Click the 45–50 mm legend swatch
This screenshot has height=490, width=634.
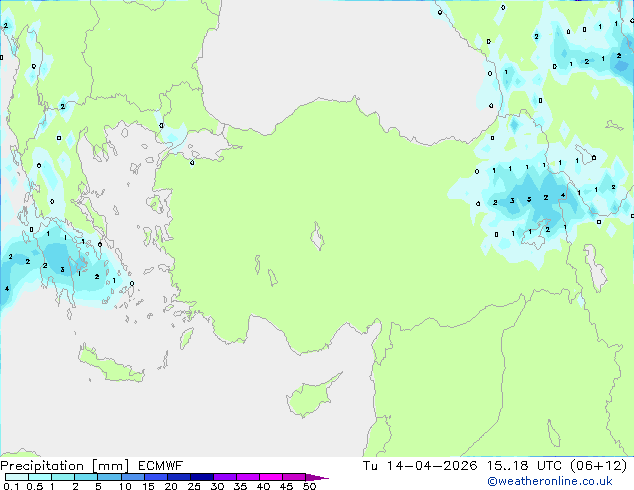294,477
